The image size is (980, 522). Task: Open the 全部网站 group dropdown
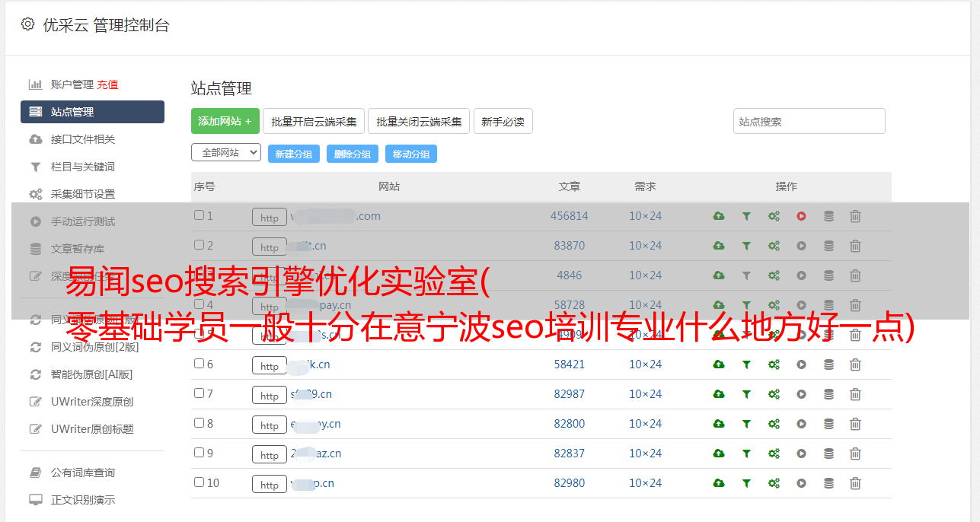click(x=225, y=153)
